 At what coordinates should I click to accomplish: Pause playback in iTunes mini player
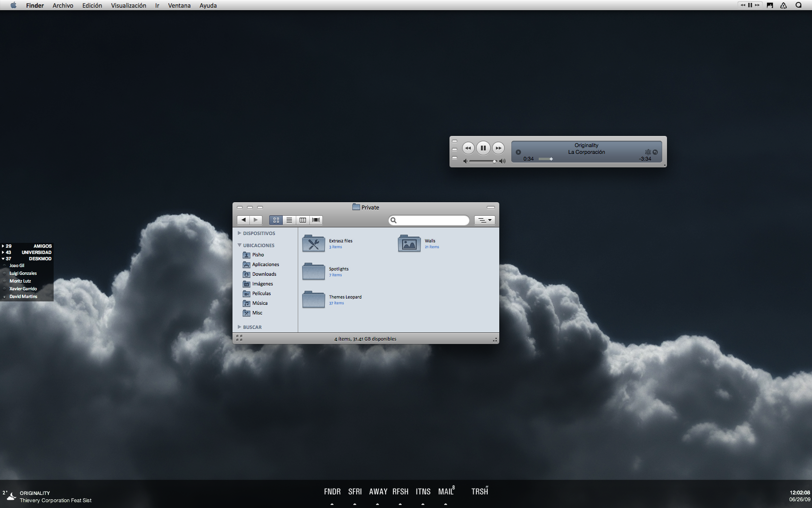point(483,148)
